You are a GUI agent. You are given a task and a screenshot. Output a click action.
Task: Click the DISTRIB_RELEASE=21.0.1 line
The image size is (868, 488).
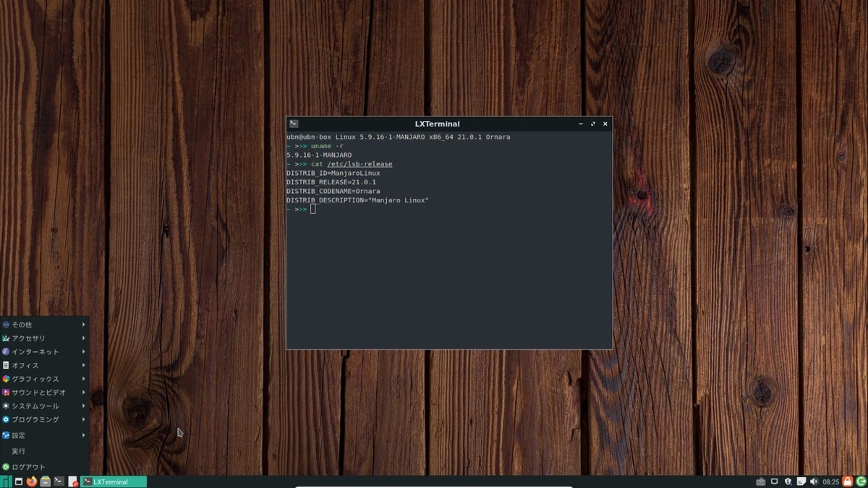point(331,182)
